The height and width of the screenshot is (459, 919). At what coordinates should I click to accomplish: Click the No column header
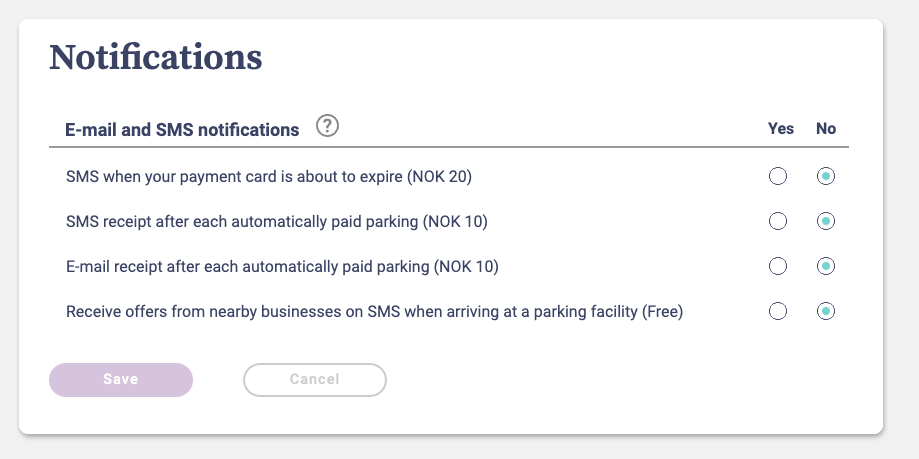click(826, 129)
